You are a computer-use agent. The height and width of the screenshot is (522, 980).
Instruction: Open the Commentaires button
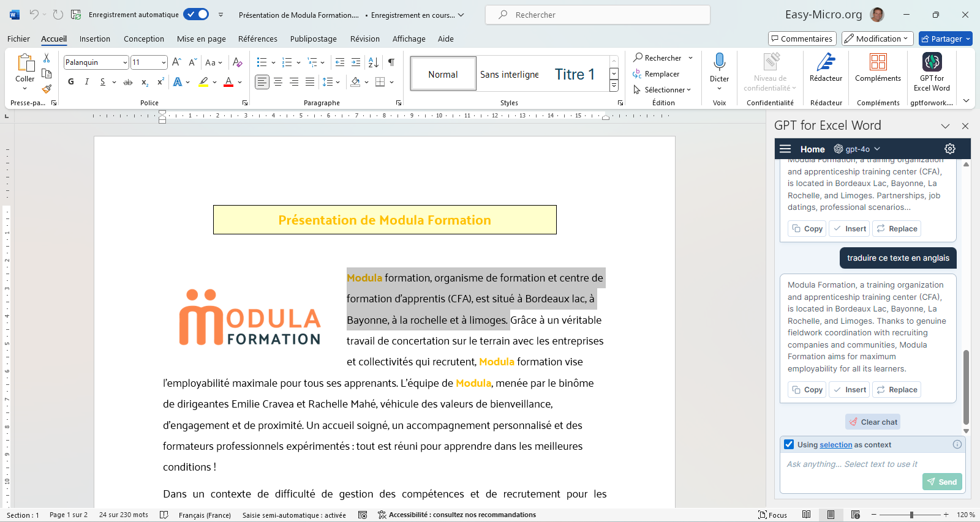point(801,39)
